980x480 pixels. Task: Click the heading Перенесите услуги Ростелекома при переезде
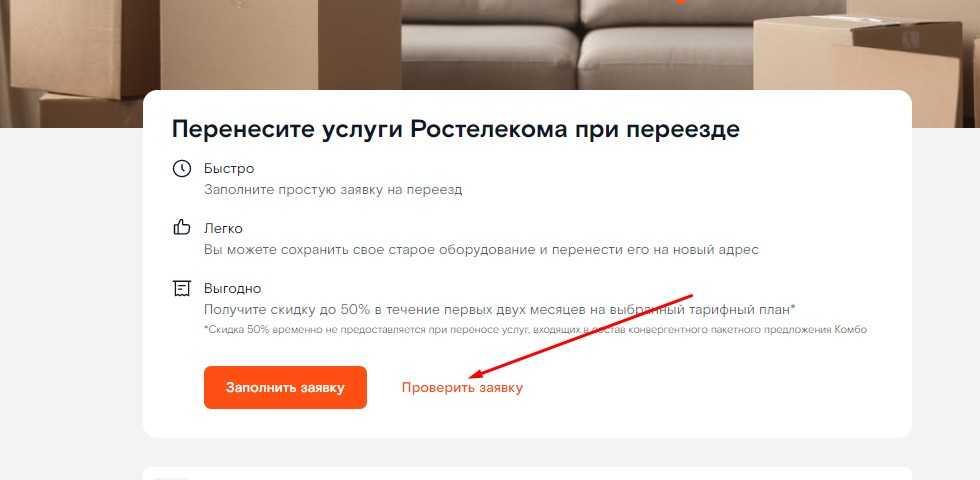coord(456,129)
